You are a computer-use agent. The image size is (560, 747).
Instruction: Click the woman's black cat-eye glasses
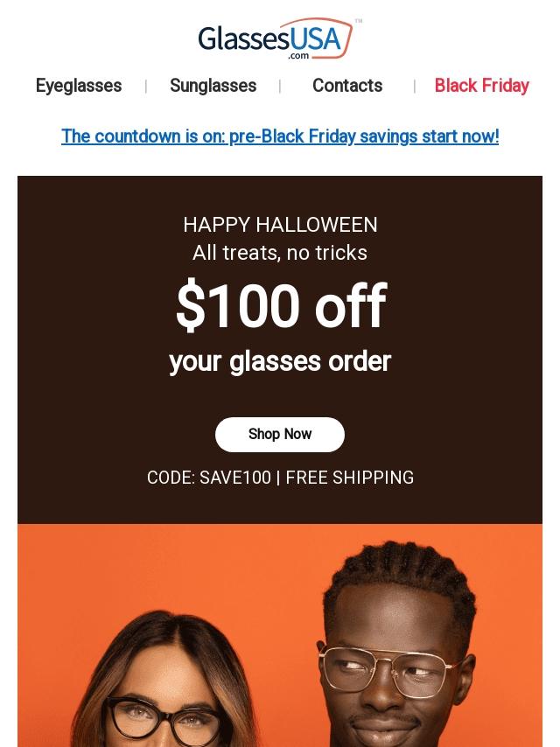point(168,717)
